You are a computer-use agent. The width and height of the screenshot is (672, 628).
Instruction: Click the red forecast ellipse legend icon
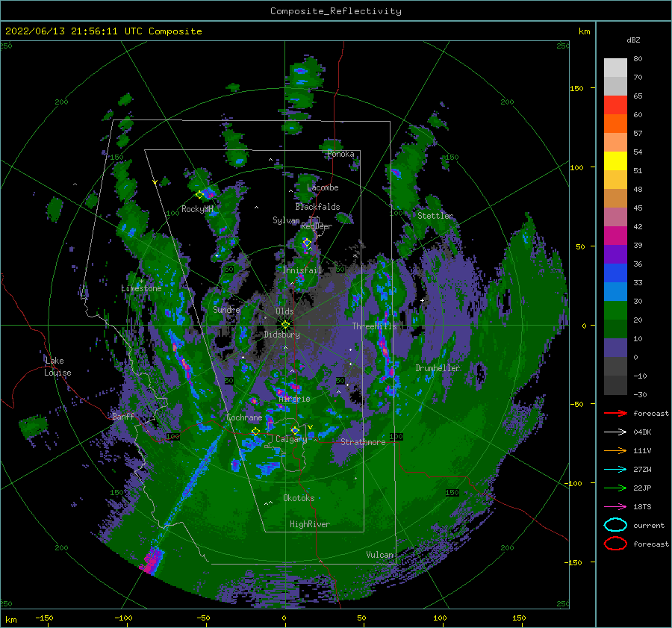tap(615, 544)
